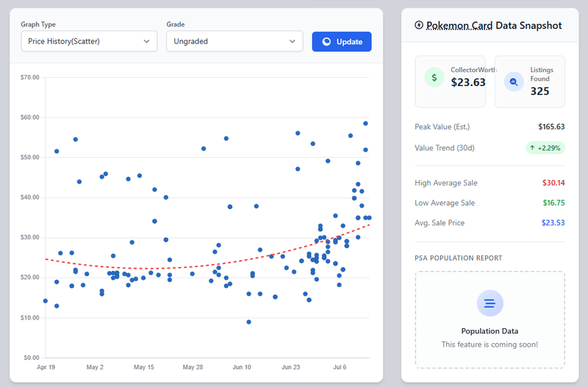Click the PSA POPULATION REPORT heading
This screenshot has height=387, width=588.
[458, 258]
